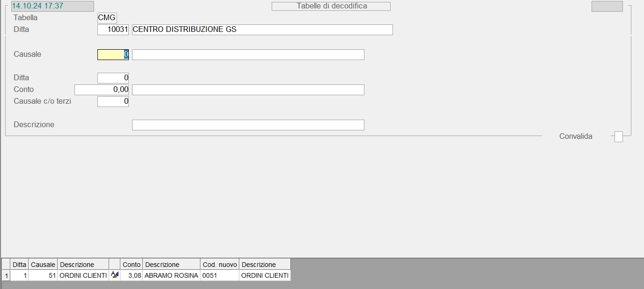Click the Causale column header in grid
Viewport: 644px width, 289px height.
pos(43,264)
